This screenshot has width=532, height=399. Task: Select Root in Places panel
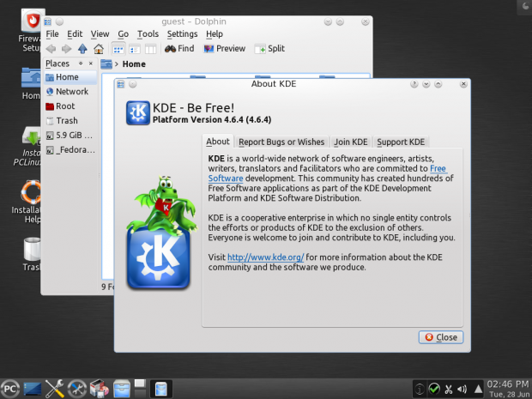(x=70, y=106)
